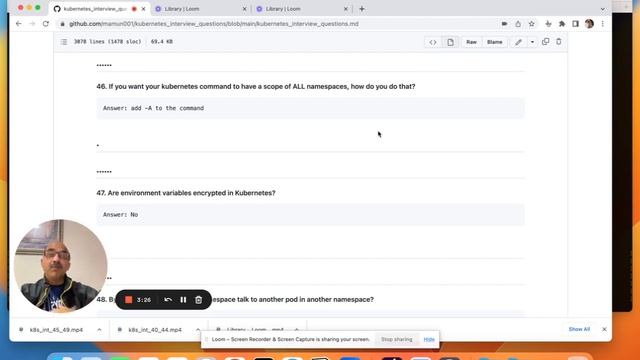This screenshot has width=640, height=360.
Task: Click question 47 heading about environment variables
Action: pyautogui.click(x=186, y=193)
